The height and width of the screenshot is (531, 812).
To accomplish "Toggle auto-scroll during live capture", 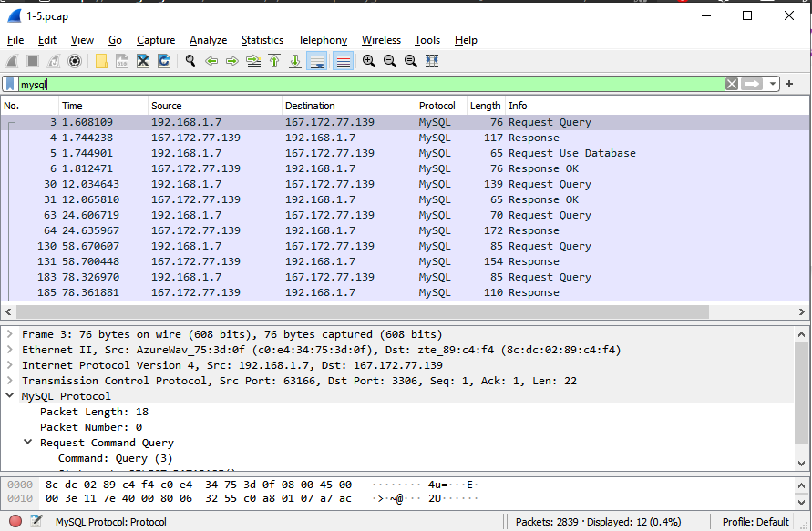I will [317, 61].
